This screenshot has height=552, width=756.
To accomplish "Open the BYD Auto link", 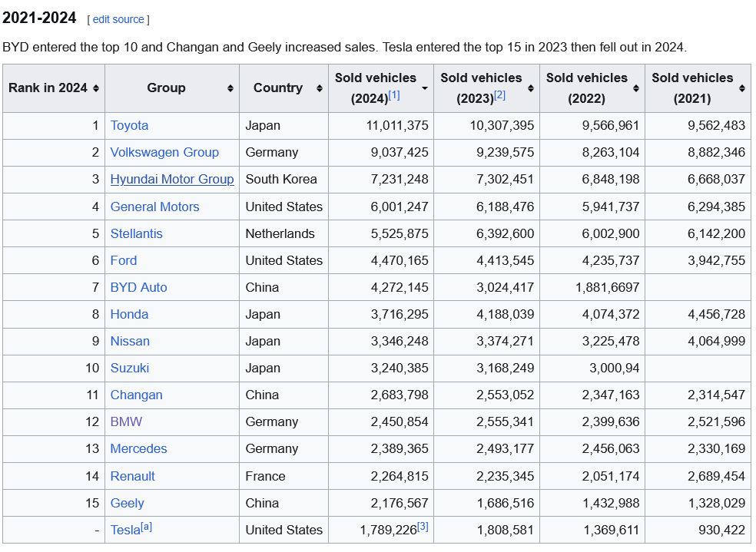I will (x=138, y=288).
